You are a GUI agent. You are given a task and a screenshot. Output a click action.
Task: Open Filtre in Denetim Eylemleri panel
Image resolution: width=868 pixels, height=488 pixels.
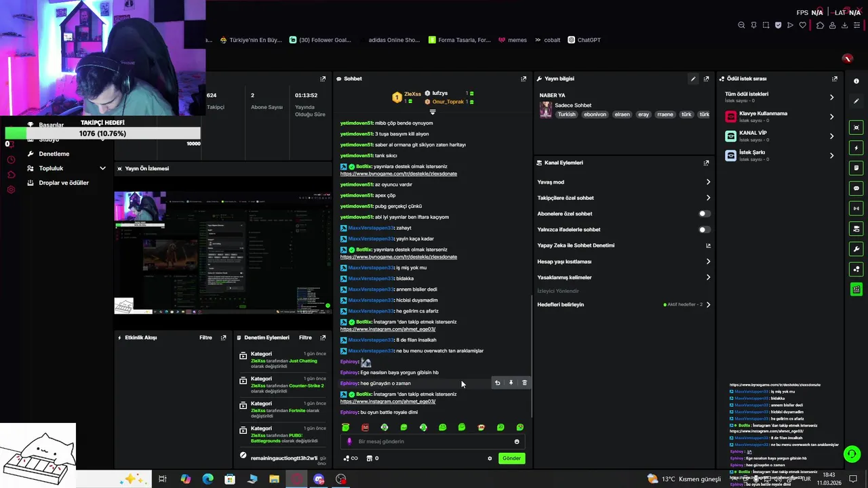tap(305, 338)
